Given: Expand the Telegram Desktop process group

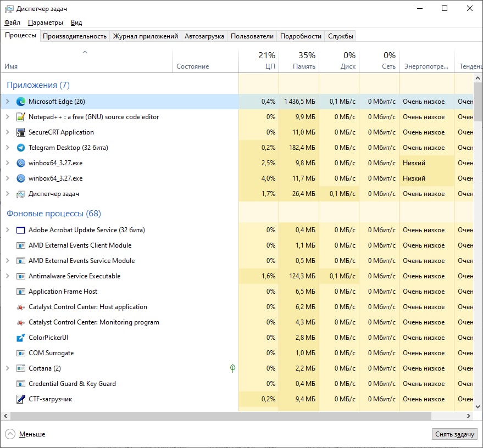Looking at the screenshot, I should tap(8, 147).
